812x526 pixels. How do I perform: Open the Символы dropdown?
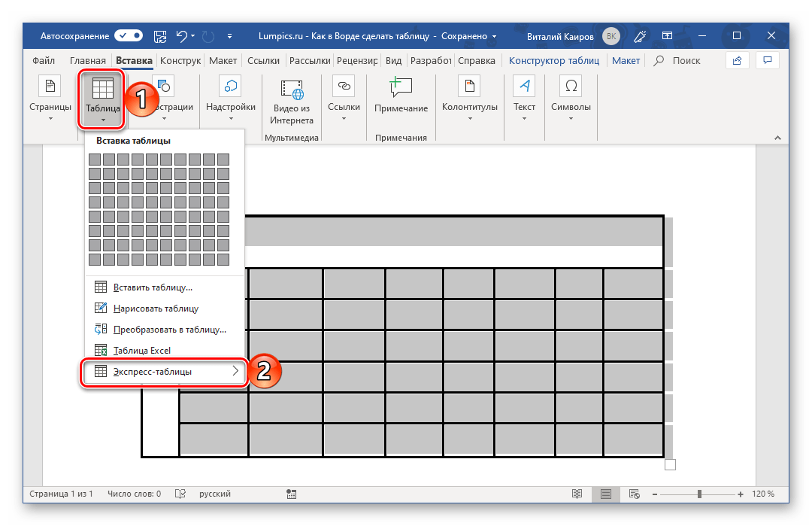[571, 99]
